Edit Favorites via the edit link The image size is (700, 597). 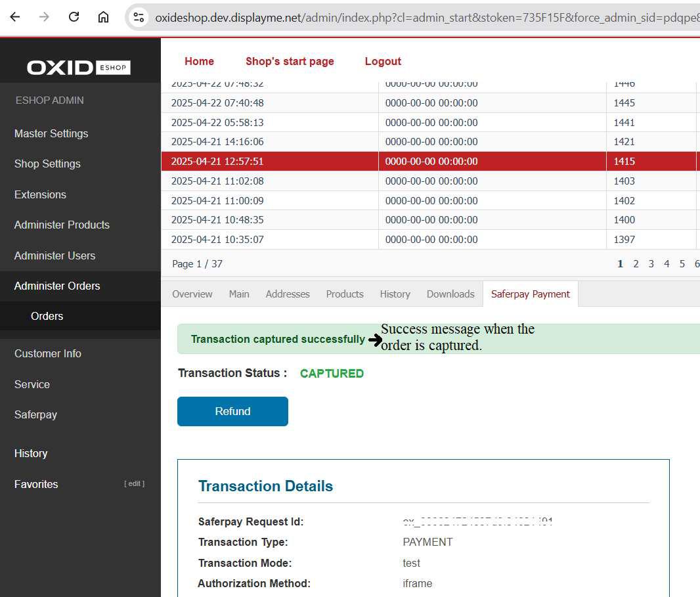[x=134, y=484]
